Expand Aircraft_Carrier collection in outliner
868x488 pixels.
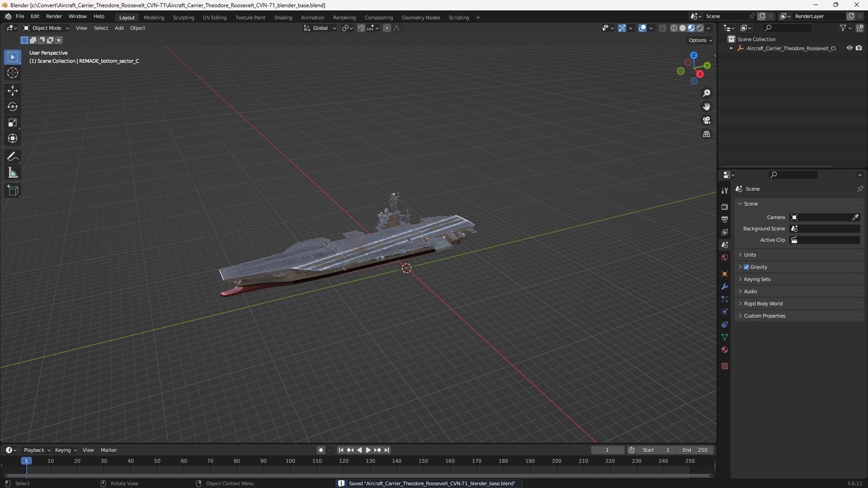pos(731,48)
